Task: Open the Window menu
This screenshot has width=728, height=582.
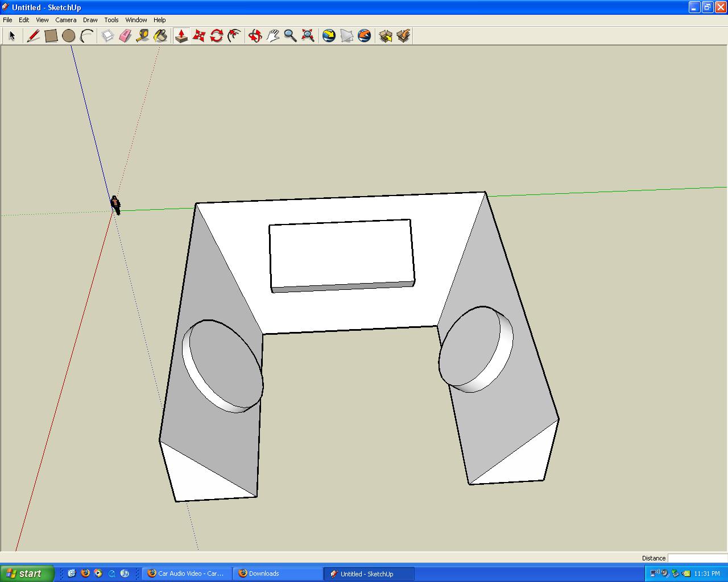Action: point(136,20)
